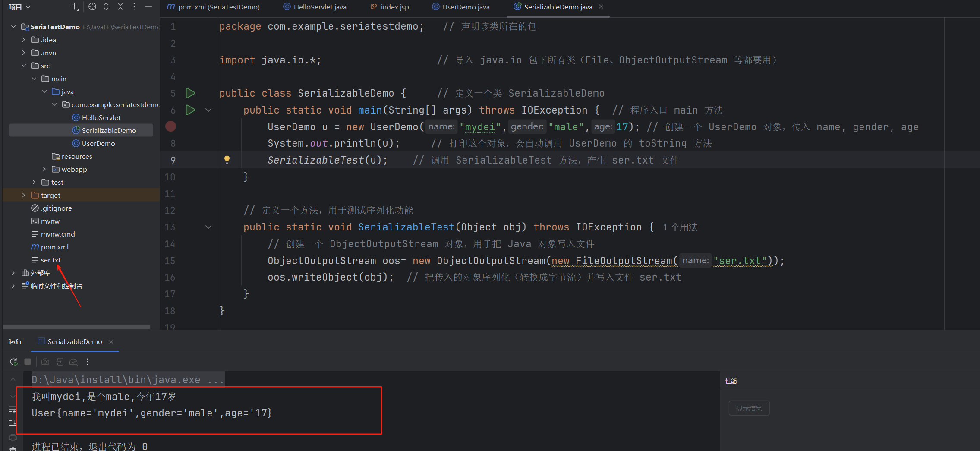
Task: Toggle the red breakpoint on line 7
Action: [171, 126]
